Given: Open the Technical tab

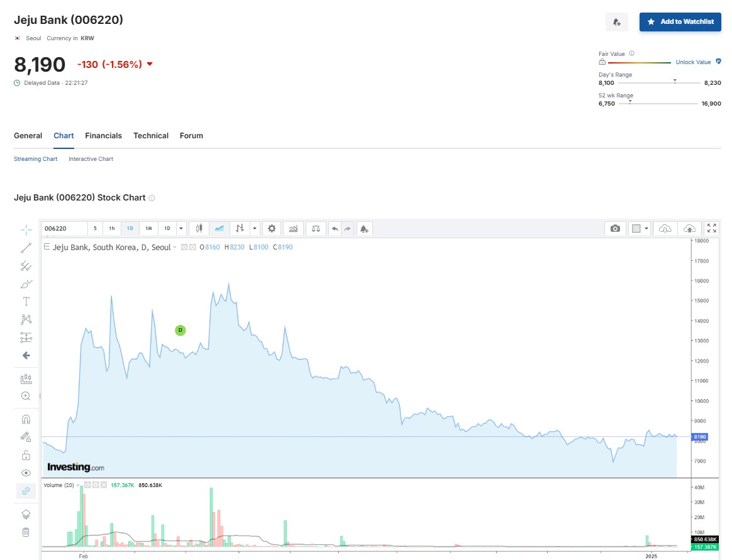Looking at the screenshot, I should pyautogui.click(x=151, y=136).
